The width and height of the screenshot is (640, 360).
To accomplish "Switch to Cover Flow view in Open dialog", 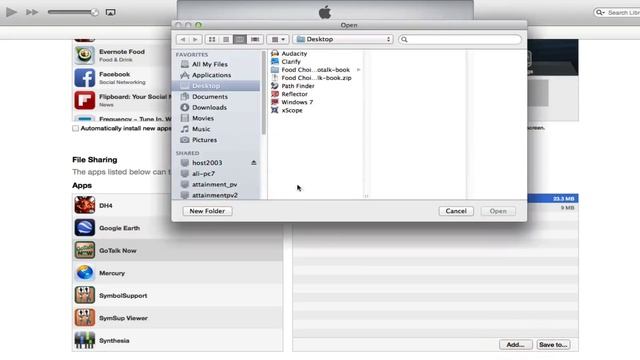I will pyautogui.click(x=255, y=39).
